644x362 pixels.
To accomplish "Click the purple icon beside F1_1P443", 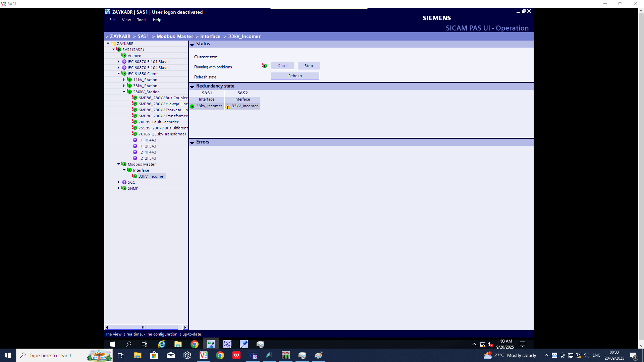I will coord(135,140).
